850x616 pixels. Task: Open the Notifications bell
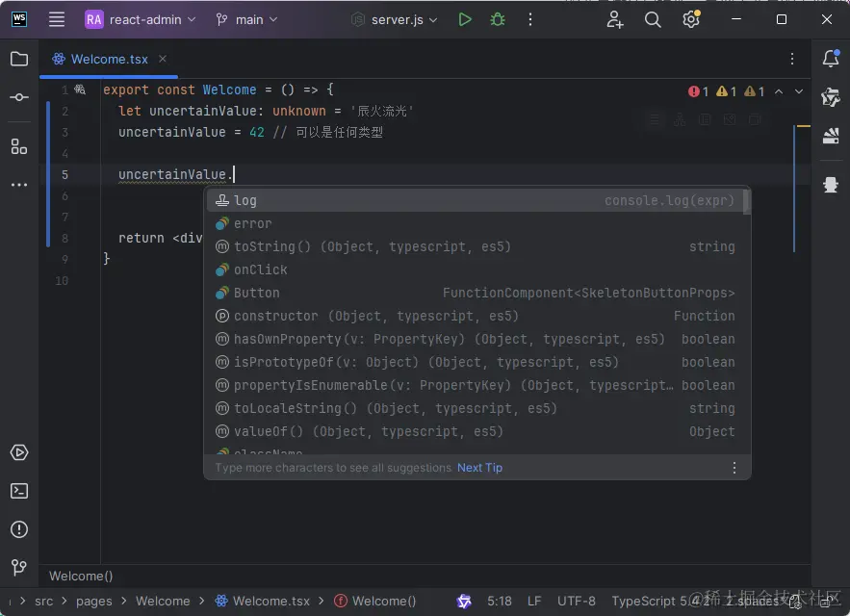point(831,58)
